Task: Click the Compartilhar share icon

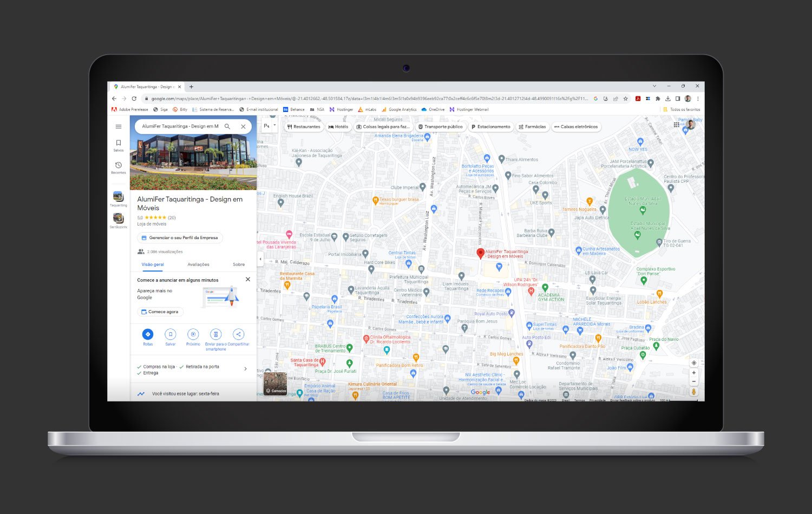Action: pyautogui.click(x=238, y=334)
